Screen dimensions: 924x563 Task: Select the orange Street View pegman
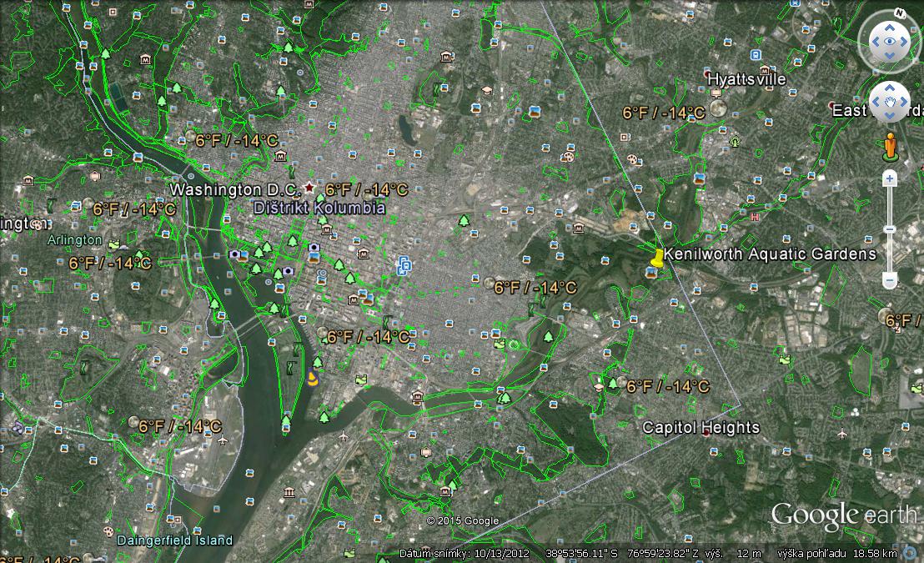889,145
